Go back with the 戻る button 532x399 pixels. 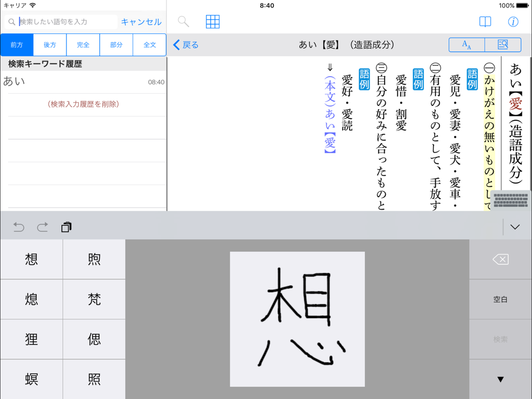pyautogui.click(x=186, y=45)
